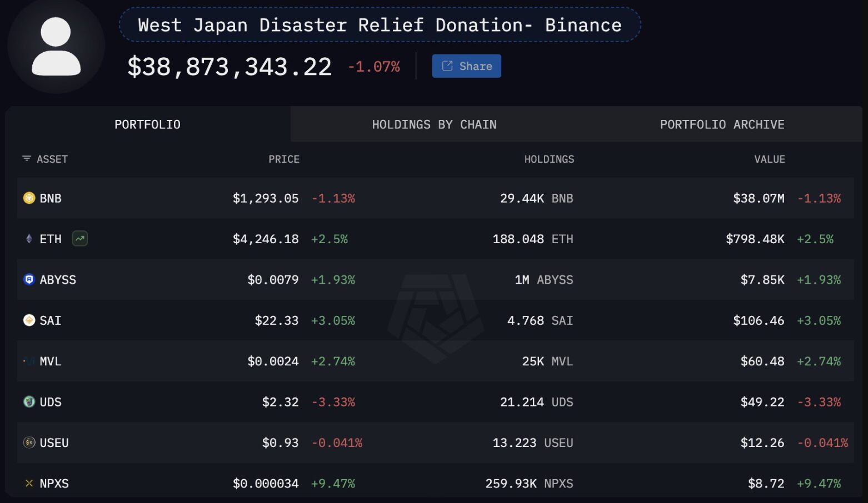Click the UDS token icon
The width and height of the screenshot is (868, 503).
click(x=29, y=402)
